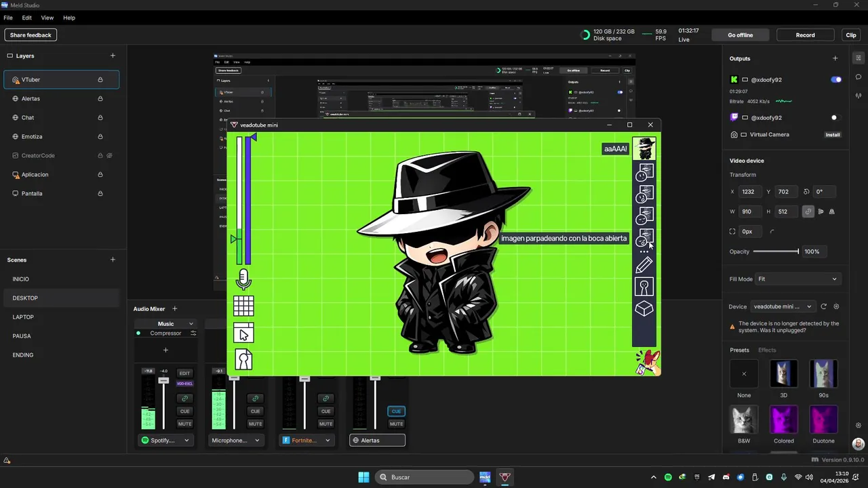Open the Compressor settings sliders icon
868x488 pixels.
[193, 333]
